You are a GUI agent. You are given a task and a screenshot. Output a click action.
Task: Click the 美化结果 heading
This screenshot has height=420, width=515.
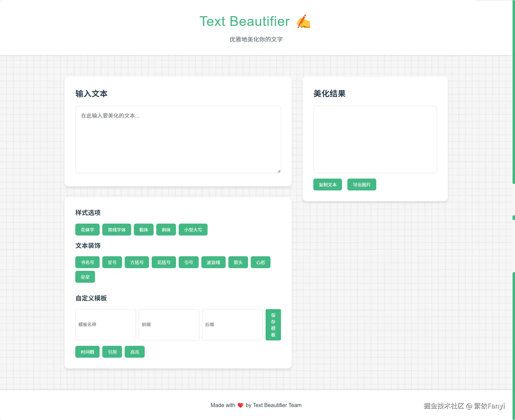(x=329, y=94)
